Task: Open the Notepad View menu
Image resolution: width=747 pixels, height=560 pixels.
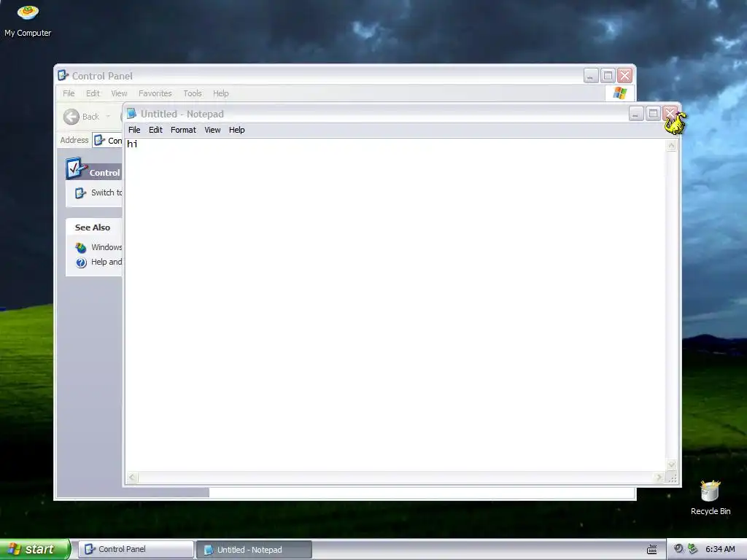Action: [212, 130]
